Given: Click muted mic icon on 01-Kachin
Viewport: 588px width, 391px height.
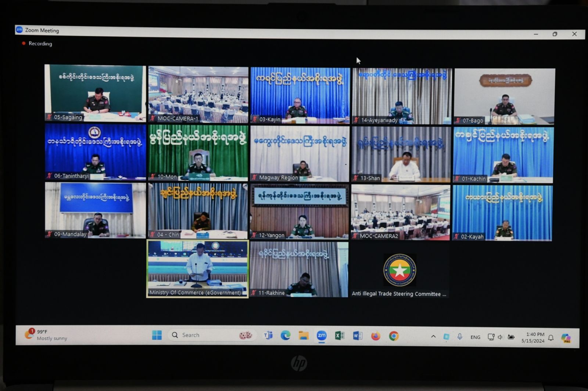Looking at the screenshot, I should 458,179.
